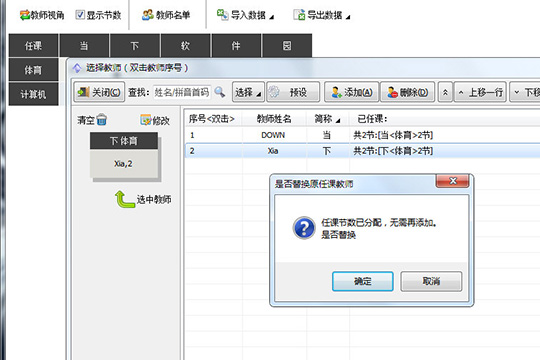
Task: Click the 上移一行 move up button
Action: [480, 92]
